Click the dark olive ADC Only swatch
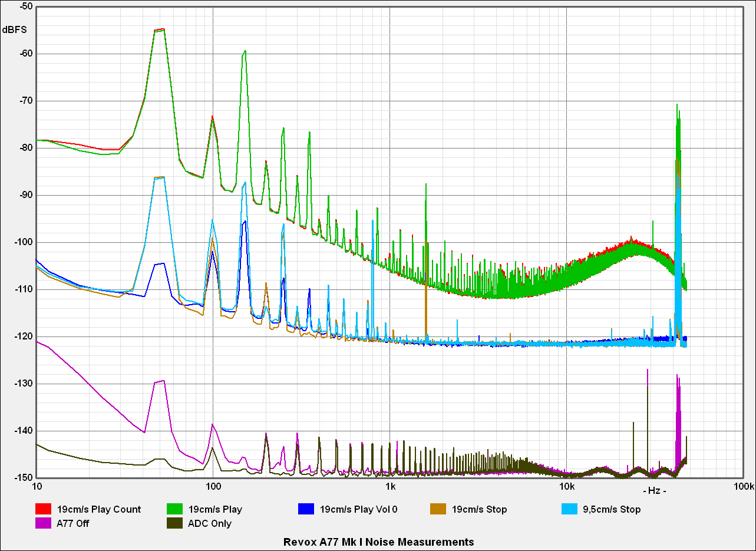 point(175,523)
